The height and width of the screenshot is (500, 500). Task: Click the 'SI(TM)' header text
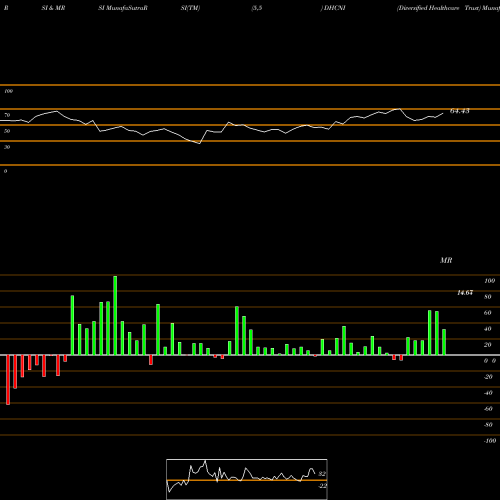point(190,8)
